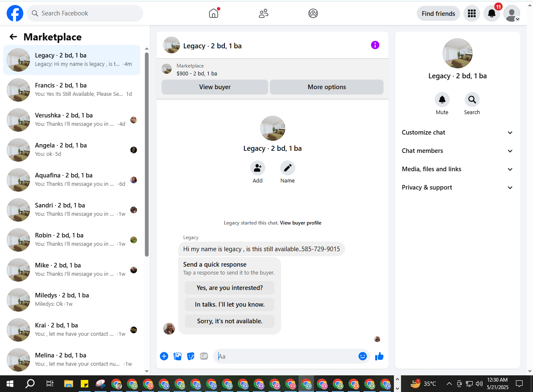Click listing thumbnail in right info panel
This screenshot has height=392, width=533.
[x=458, y=53]
